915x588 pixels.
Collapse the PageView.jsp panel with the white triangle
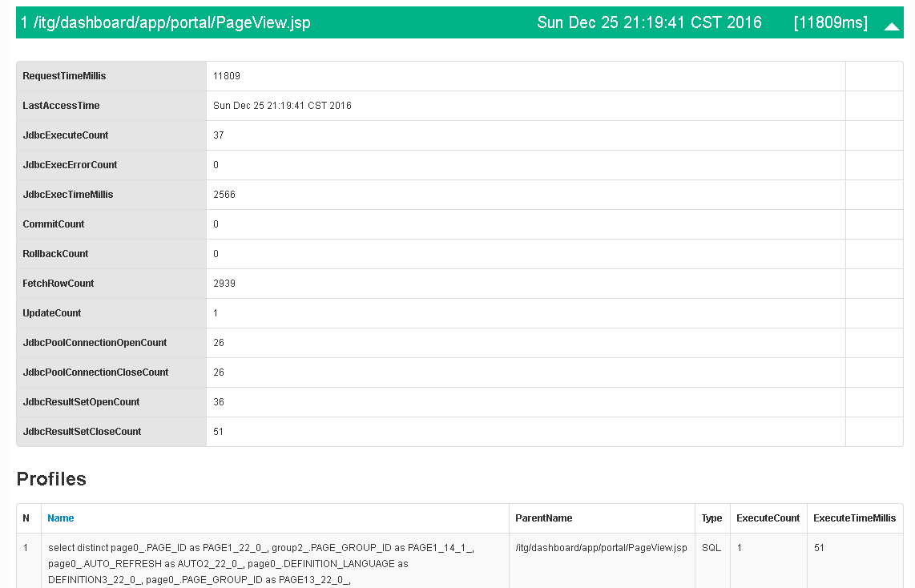coord(891,26)
